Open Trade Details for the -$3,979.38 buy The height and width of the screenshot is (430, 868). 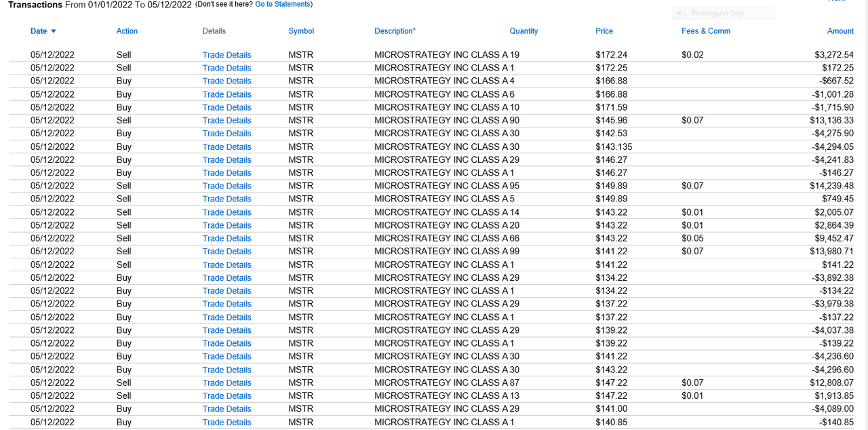click(x=226, y=304)
